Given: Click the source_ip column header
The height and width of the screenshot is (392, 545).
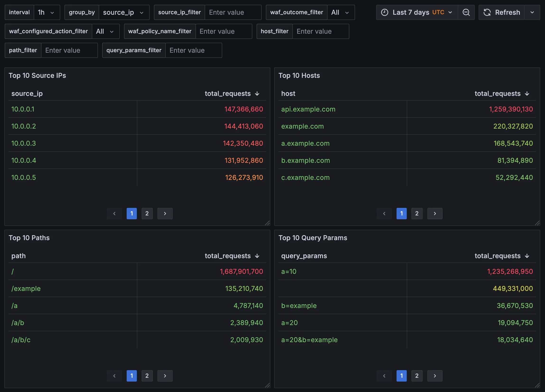Looking at the screenshot, I should pyautogui.click(x=27, y=93).
